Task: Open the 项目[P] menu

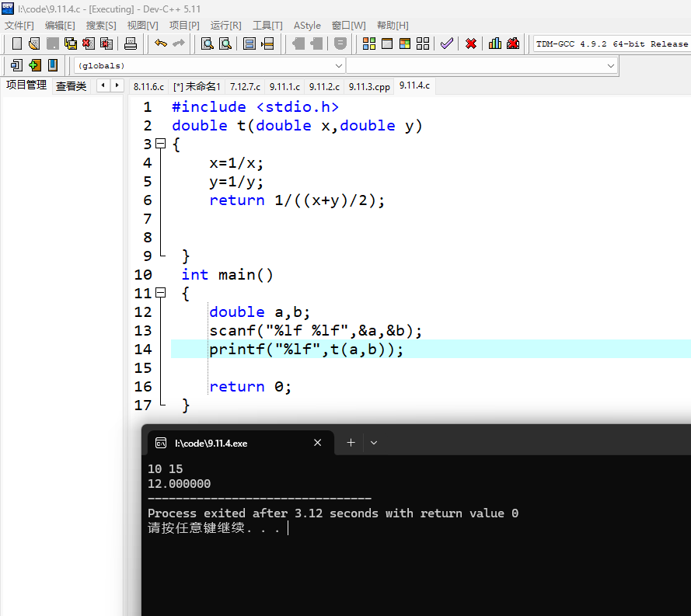Action: pyautogui.click(x=184, y=26)
